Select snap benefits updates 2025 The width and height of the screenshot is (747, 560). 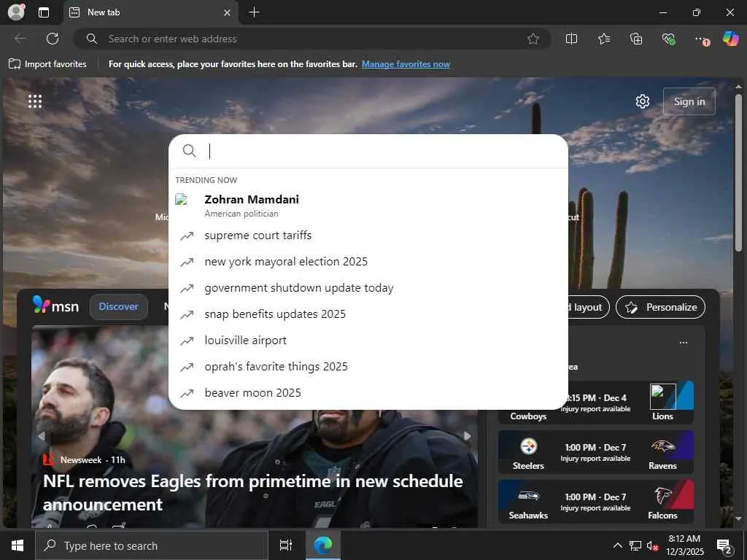click(368, 314)
